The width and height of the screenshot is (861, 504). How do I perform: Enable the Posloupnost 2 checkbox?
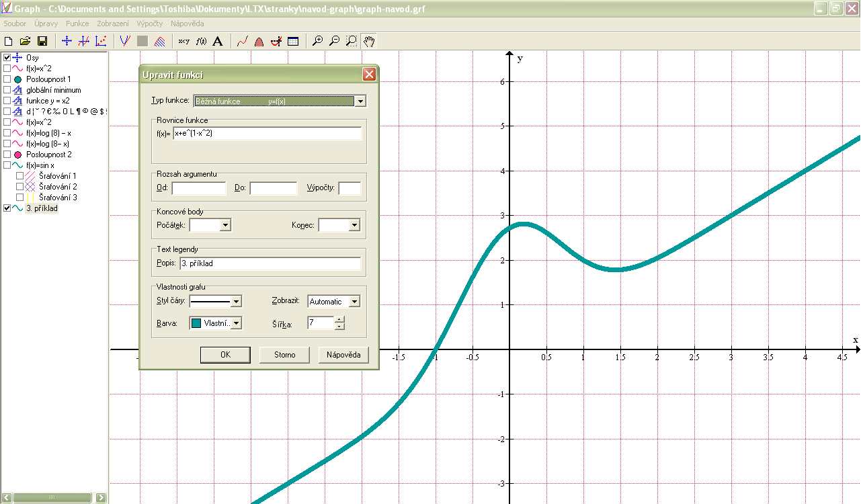7,155
